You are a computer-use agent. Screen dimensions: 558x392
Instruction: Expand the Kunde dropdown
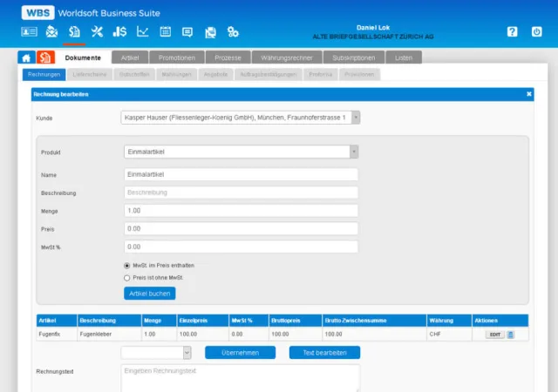pos(355,117)
